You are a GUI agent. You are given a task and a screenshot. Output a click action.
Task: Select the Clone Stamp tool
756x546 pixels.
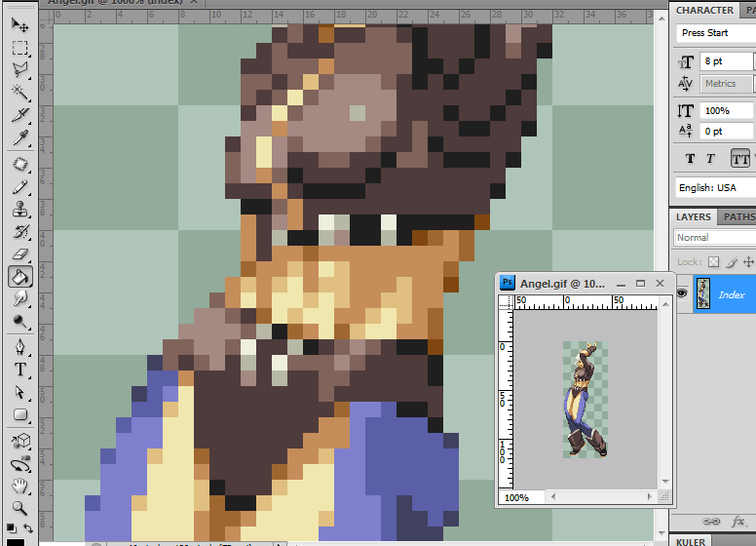19,210
